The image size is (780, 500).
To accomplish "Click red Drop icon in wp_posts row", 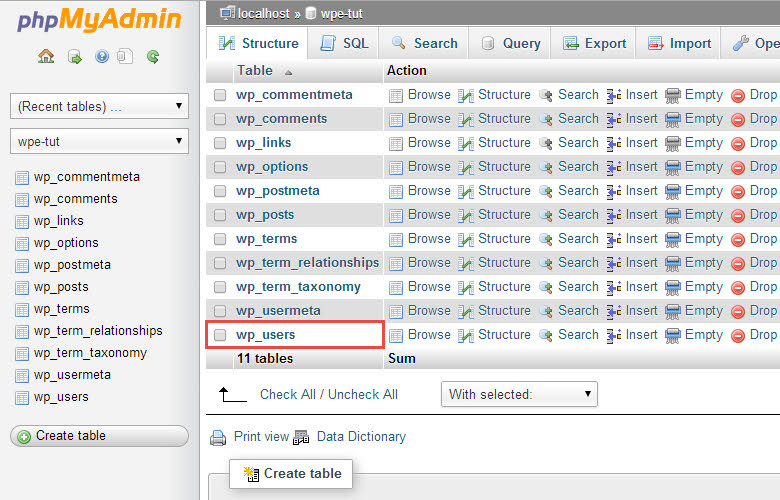I will tap(738, 216).
